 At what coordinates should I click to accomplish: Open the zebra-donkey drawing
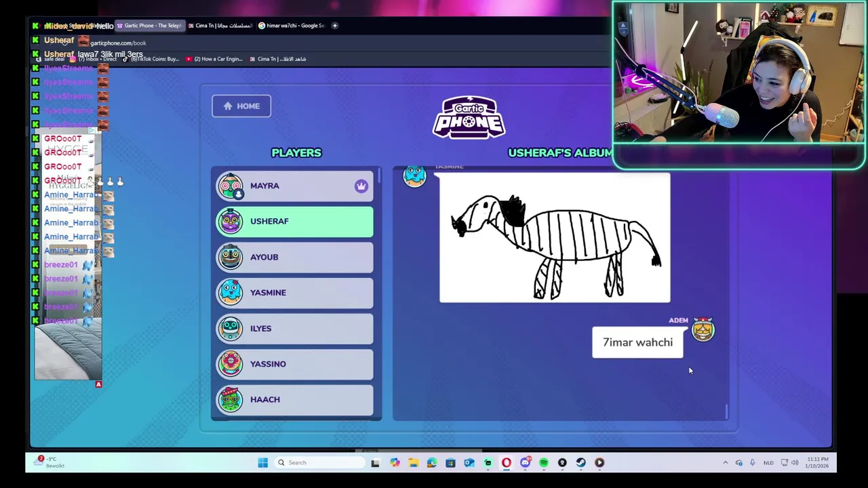(x=555, y=238)
